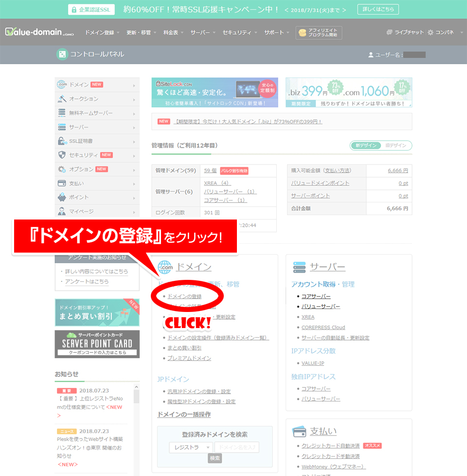Click the ドメイン名 search input field
This screenshot has width=467, height=476.
(237, 447)
